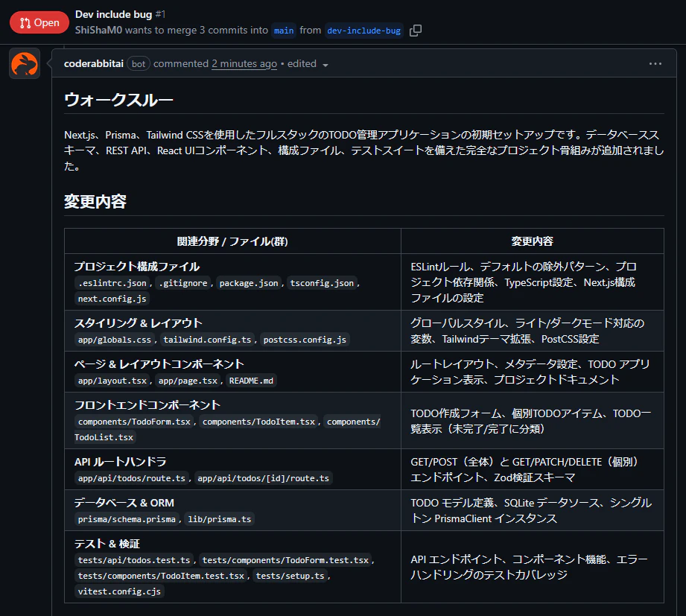Click the ウォークスルー heading
The width and height of the screenshot is (686, 616).
118,100
